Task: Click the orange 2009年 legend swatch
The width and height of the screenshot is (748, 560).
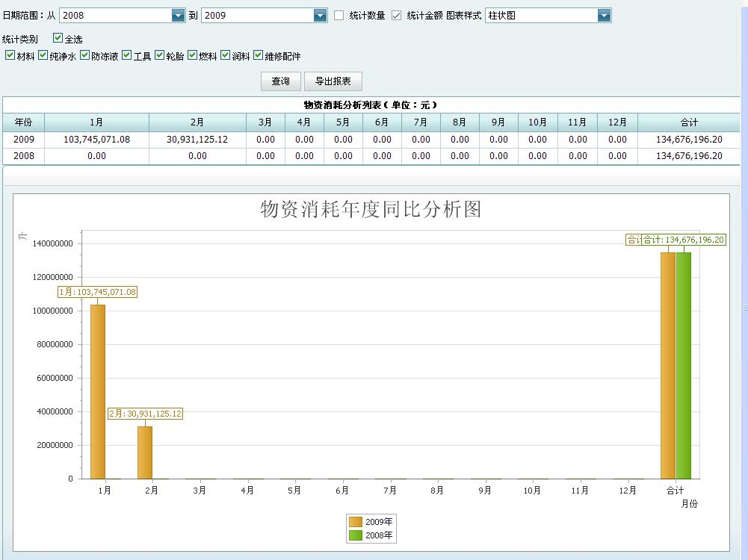Action: point(356,522)
